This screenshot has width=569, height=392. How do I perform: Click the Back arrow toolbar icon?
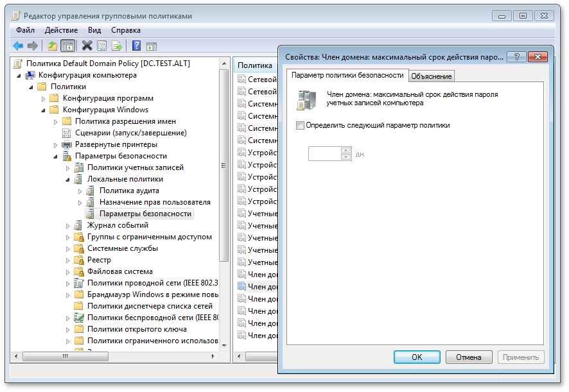tap(18, 46)
